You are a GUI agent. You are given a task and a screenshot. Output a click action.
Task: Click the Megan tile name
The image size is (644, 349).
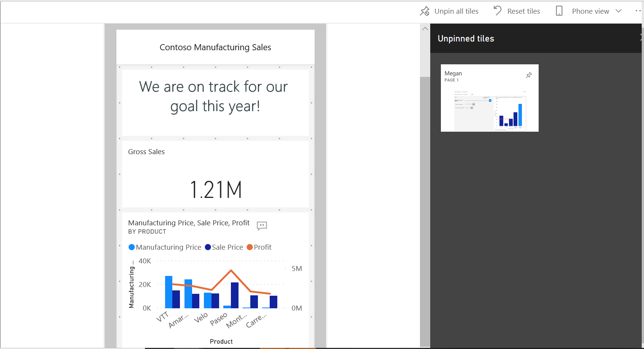(453, 73)
